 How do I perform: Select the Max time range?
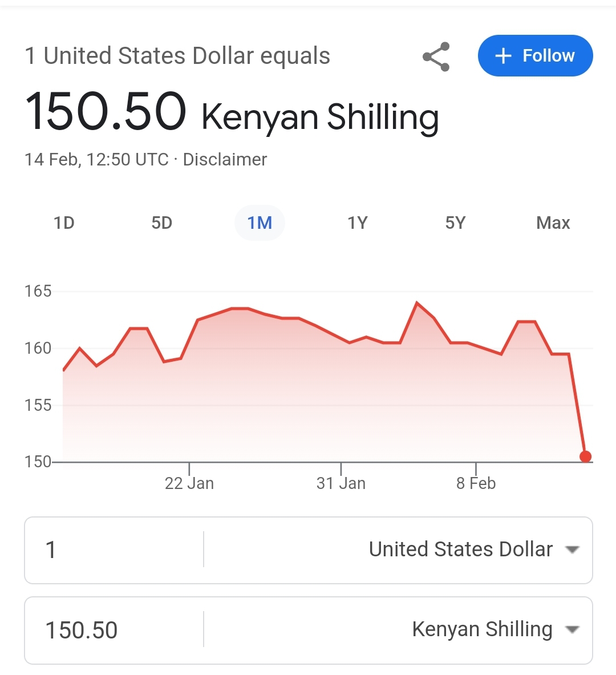(553, 223)
